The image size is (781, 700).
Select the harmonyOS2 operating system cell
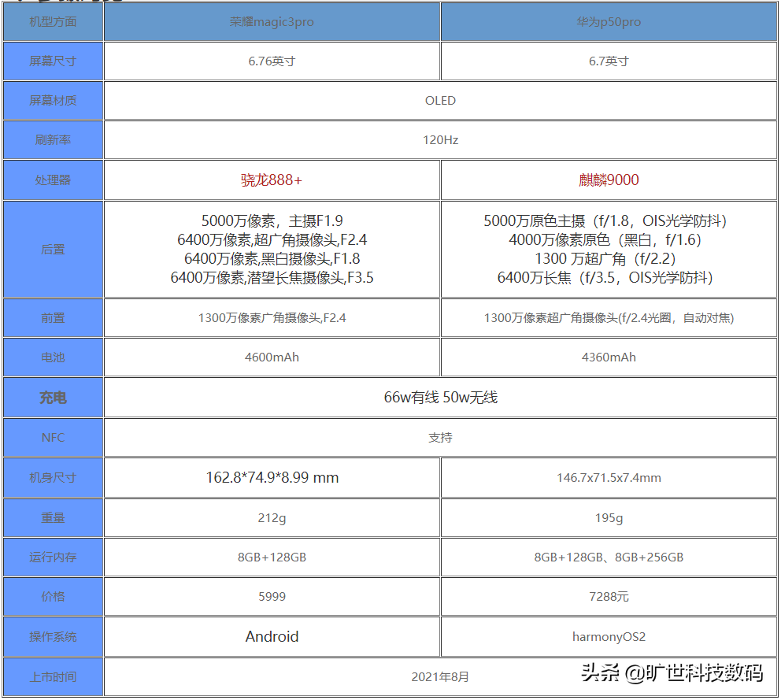609,637
